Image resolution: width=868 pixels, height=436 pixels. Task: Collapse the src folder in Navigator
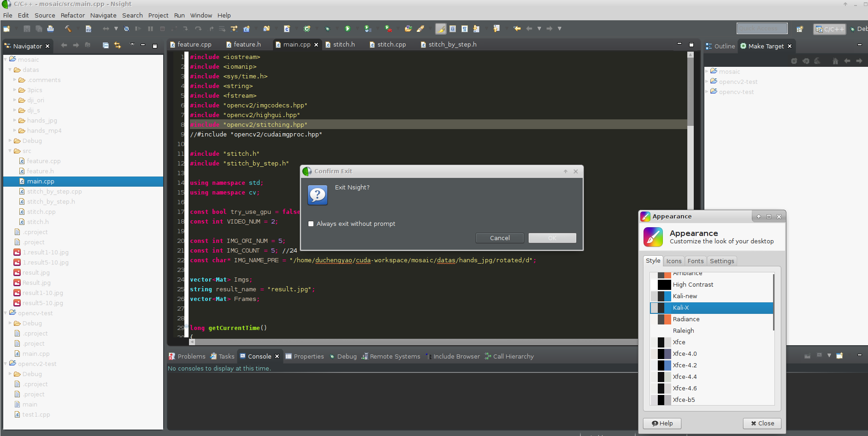coord(10,151)
